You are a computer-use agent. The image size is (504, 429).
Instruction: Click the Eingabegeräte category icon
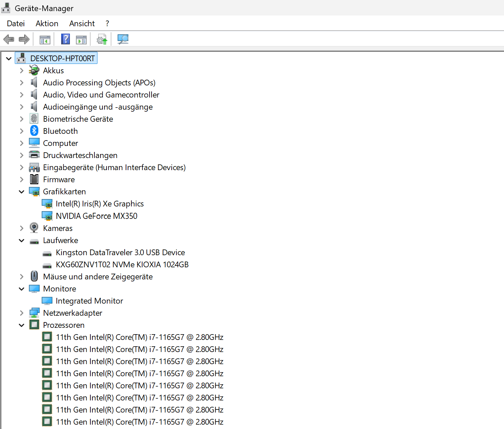click(34, 167)
